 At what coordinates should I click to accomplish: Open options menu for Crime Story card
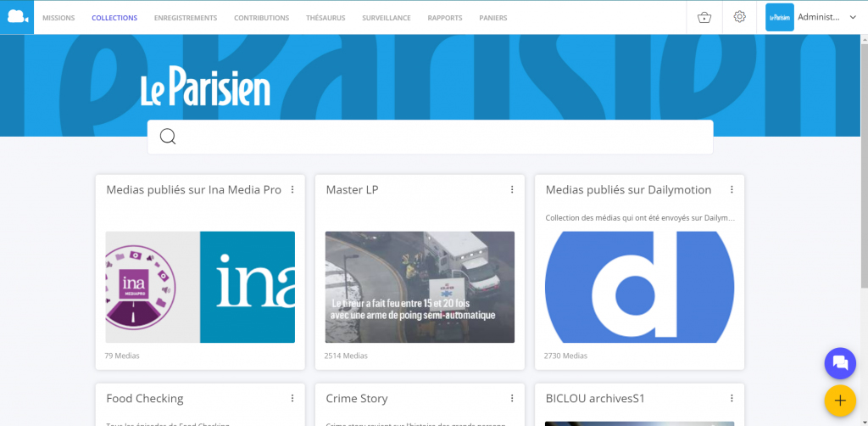coord(512,398)
